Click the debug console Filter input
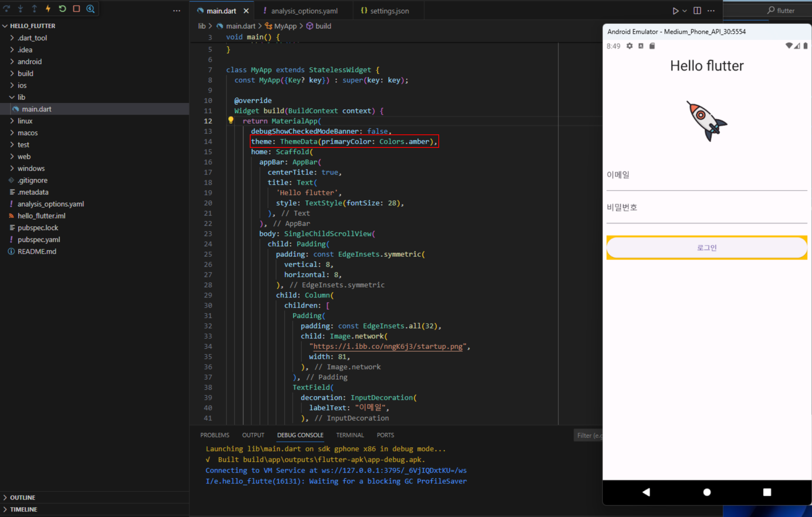 pos(588,435)
